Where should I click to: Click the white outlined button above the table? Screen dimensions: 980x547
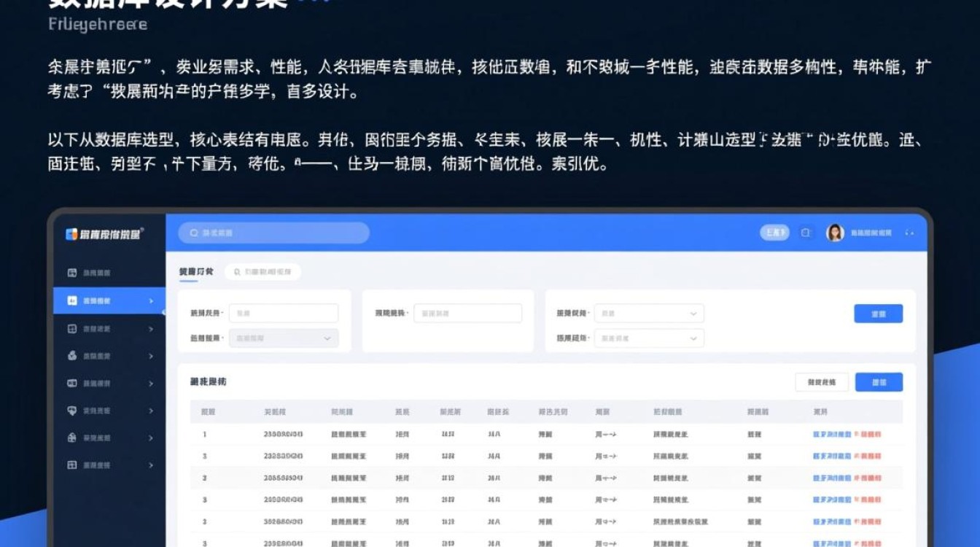pyautogui.click(x=822, y=382)
